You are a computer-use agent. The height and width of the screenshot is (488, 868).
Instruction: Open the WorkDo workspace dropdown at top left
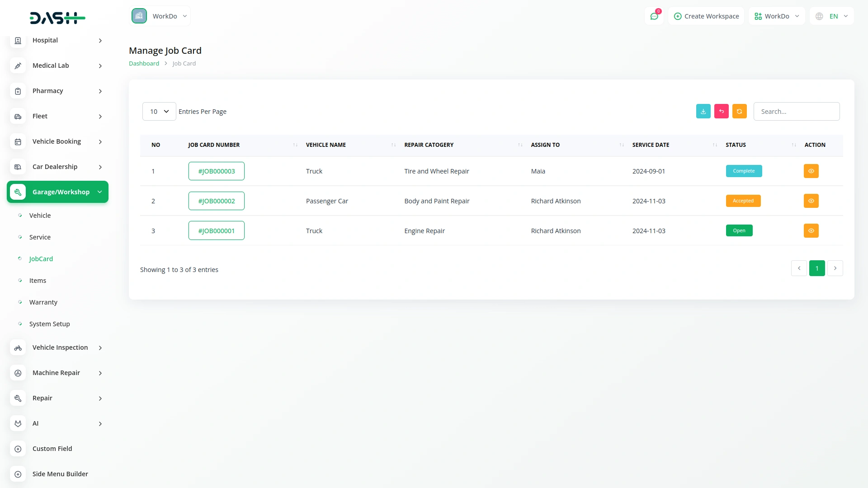tap(160, 16)
